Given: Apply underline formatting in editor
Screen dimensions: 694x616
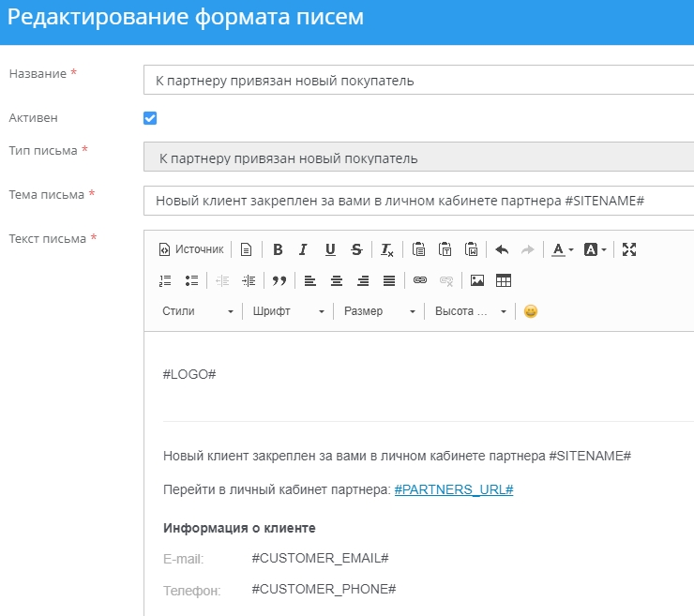Looking at the screenshot, I should coord(330,249).
